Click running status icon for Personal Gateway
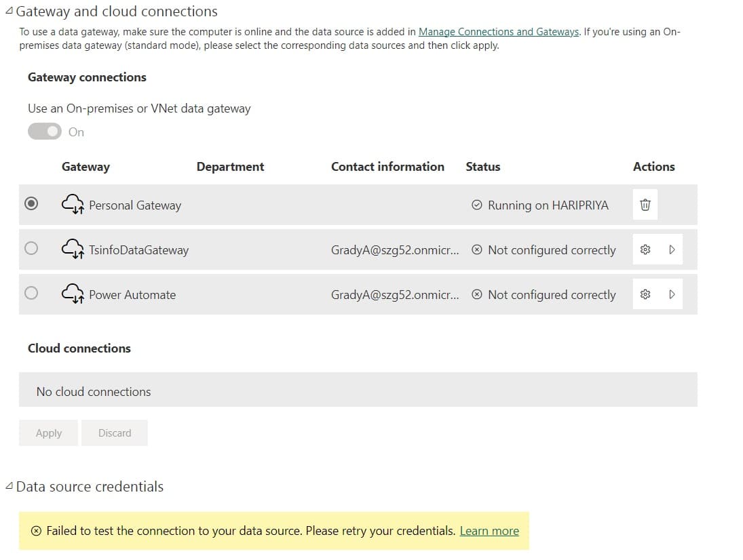 click(x=477, y=205)
